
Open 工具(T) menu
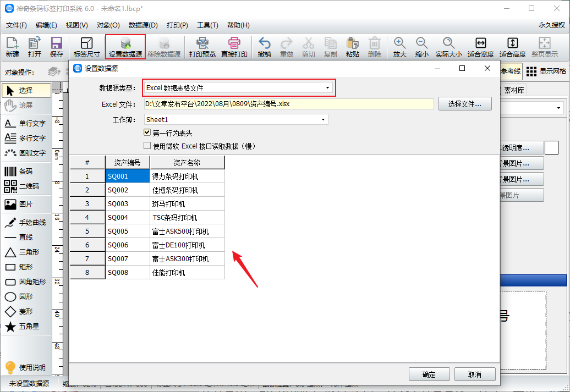tap(207, 25)
